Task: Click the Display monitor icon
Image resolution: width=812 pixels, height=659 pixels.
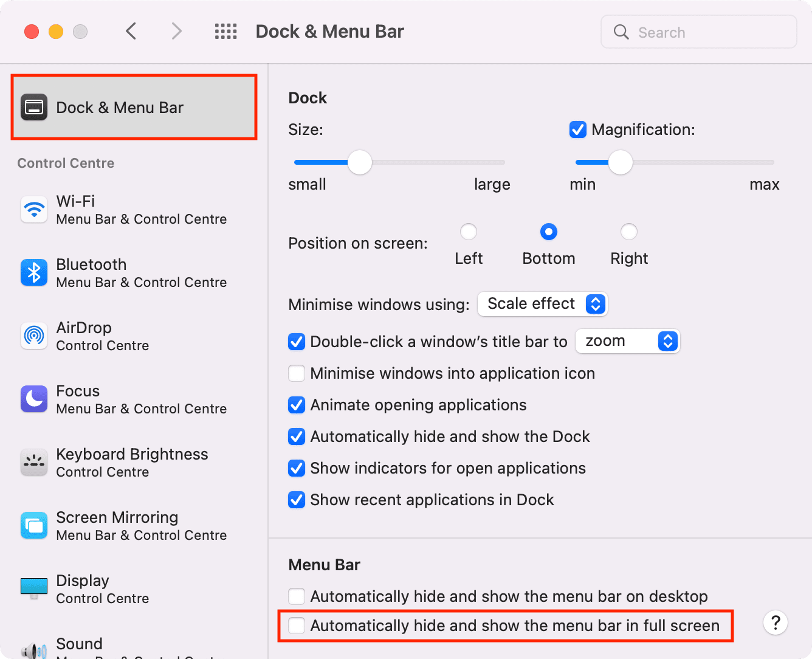Action: click(x=34, y=588)
